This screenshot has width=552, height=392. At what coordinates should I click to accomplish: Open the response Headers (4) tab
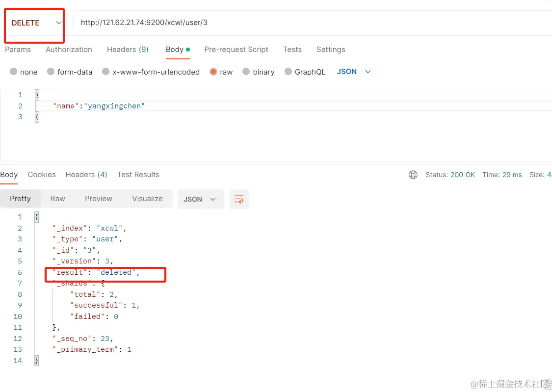pos(86,175)
